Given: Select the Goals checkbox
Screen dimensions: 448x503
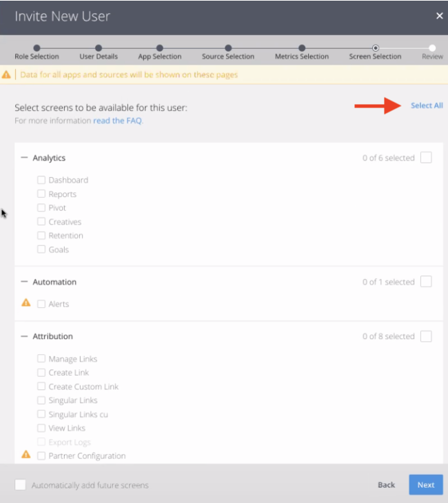Looking at the screenshot, I should click(x=41, y=249).
